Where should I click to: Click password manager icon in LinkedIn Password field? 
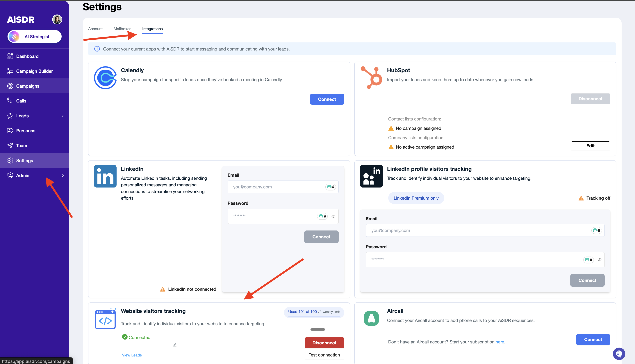(x=322, y=216)
